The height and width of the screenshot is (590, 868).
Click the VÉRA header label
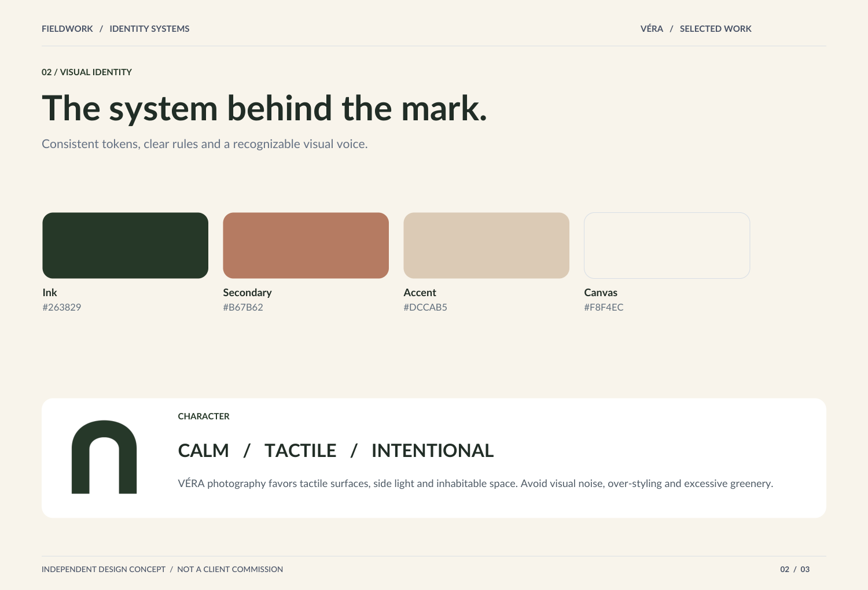click(x=652, y=28)
